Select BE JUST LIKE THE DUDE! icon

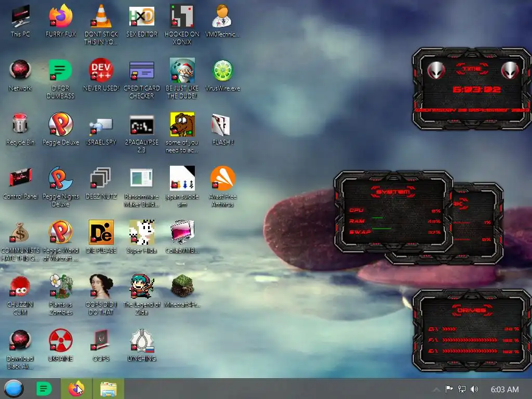(x=182, y=79)
